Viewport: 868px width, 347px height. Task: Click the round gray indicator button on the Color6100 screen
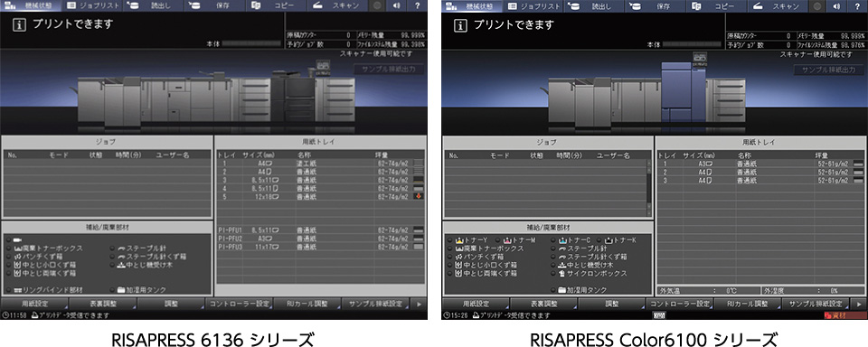click(817, 6)
